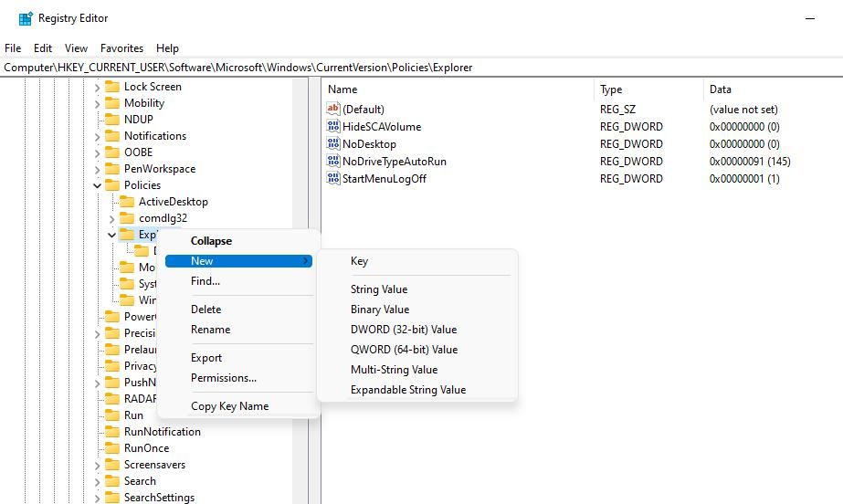Click the Search folder icon
The height and width of the screenshot is (504, 843).
(112, 481)
